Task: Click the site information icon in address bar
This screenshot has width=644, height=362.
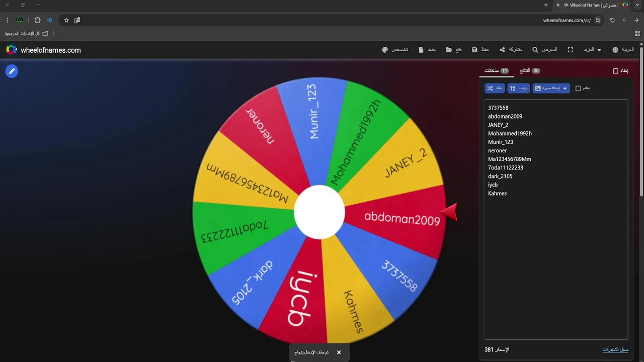Action: 598,20
